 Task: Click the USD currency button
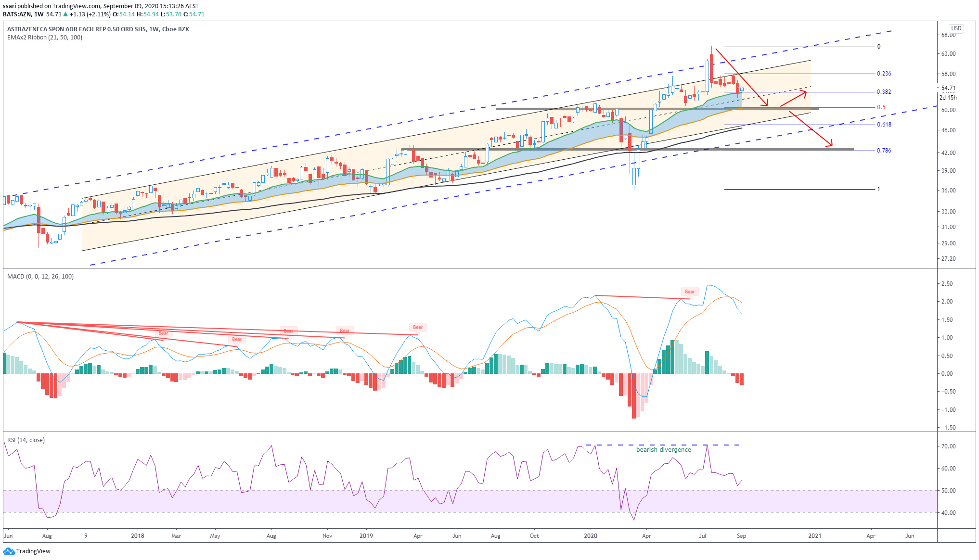point(956,28)
